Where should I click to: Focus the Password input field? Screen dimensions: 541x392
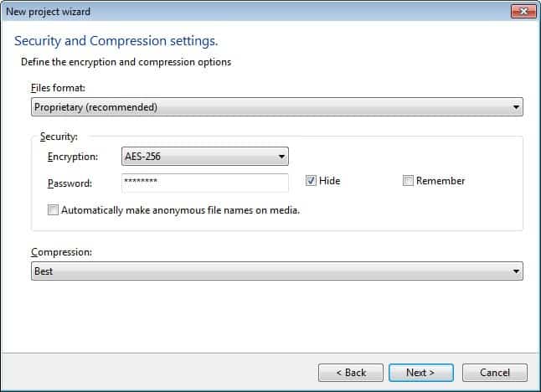205,182
